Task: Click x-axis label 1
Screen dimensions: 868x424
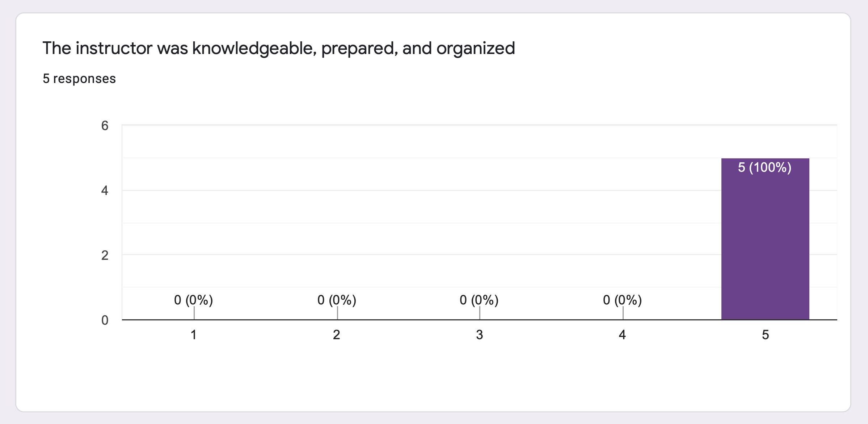Action: coord(194,335)
